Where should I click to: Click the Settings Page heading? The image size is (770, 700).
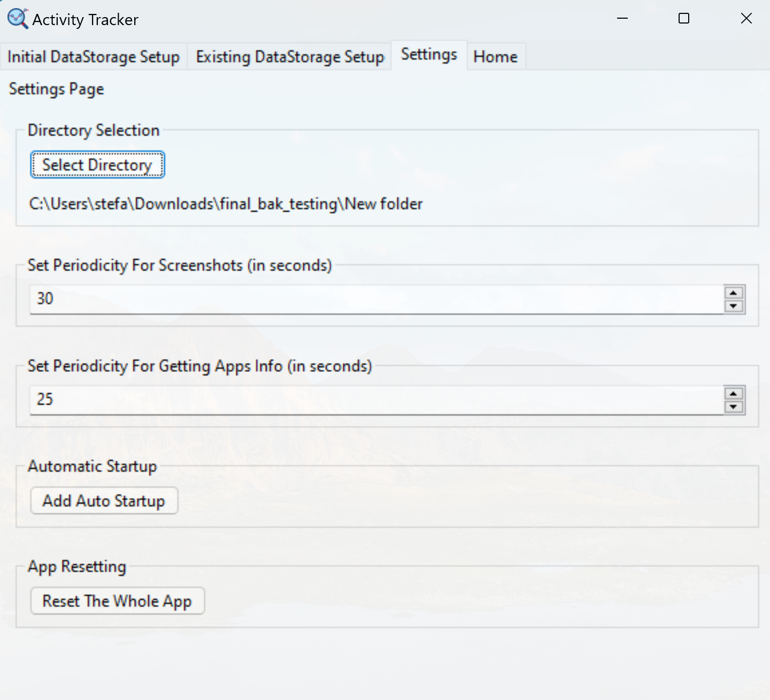(56, 89)
